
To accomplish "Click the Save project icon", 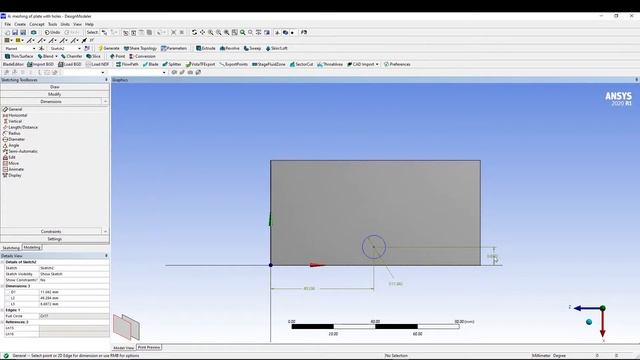I will (15, 32).
